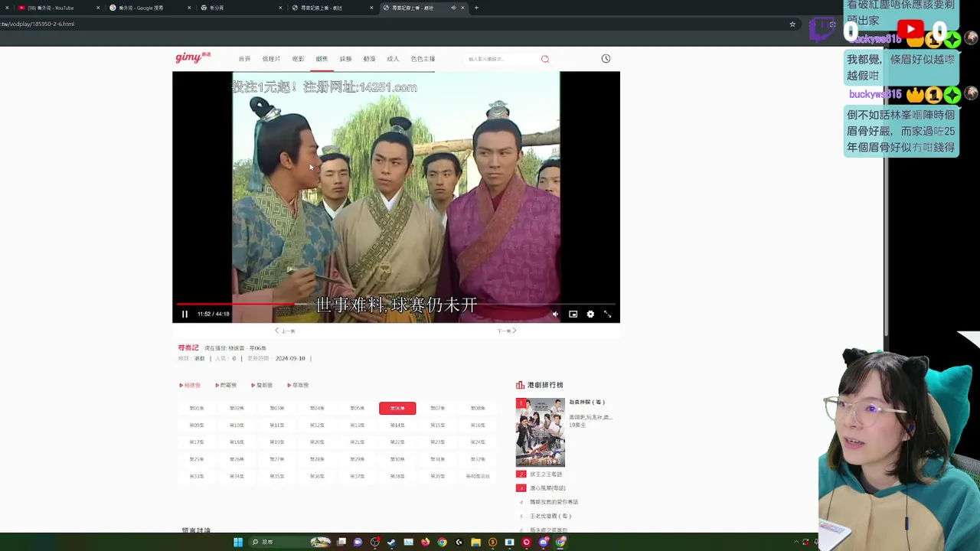Seek on the red video progress bar
This screenshot has width=980, height=551.
(396, 304)
